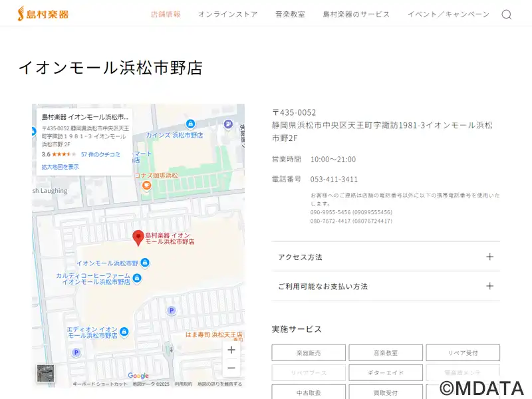This screenshot has width=532, height=399.
Task: Click the parking marker below エディオン label
Action: tap(76, 352)
